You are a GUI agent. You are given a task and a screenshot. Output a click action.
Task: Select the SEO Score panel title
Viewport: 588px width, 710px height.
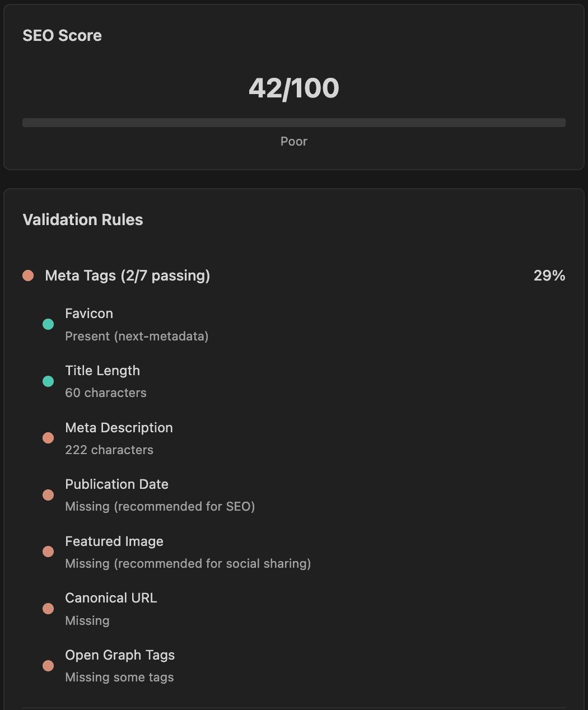62,35
